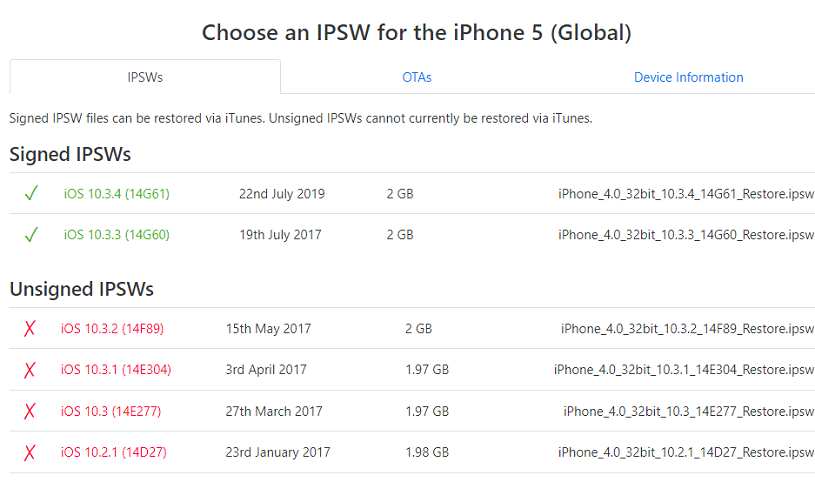Click green checkmark beside iOS 10.3.4
The height and width of the screenshot is (482, 815).
pyautogui.click(x=31, y=193)
